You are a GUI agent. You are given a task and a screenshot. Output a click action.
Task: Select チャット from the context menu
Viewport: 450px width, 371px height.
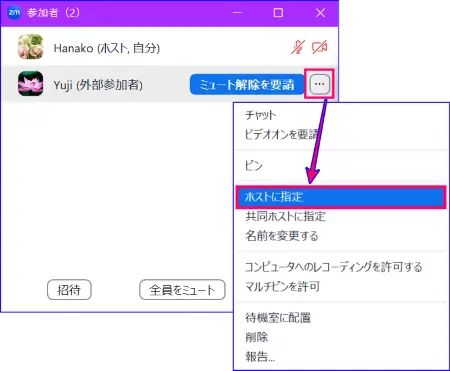click(x=261, y=115)
